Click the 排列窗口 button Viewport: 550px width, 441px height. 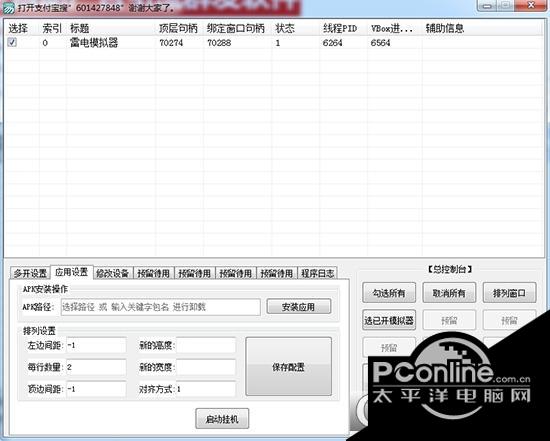click(509, 293)
